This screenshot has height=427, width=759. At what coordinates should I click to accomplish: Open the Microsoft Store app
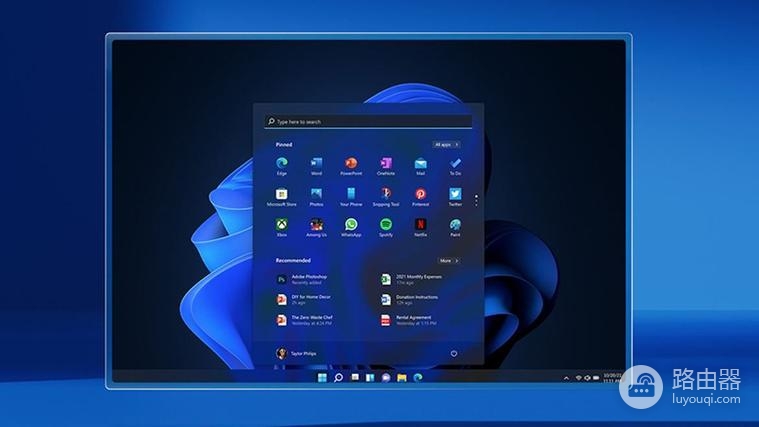coord(282,195)
